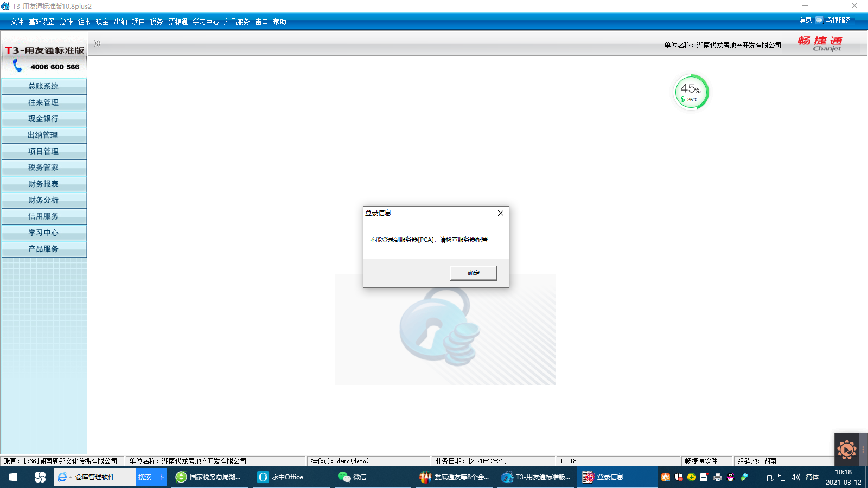This screenshot has width=868, height=488.
Task: Open the 总账 menu
Action: pyautogui.click(x=66, y=22)
